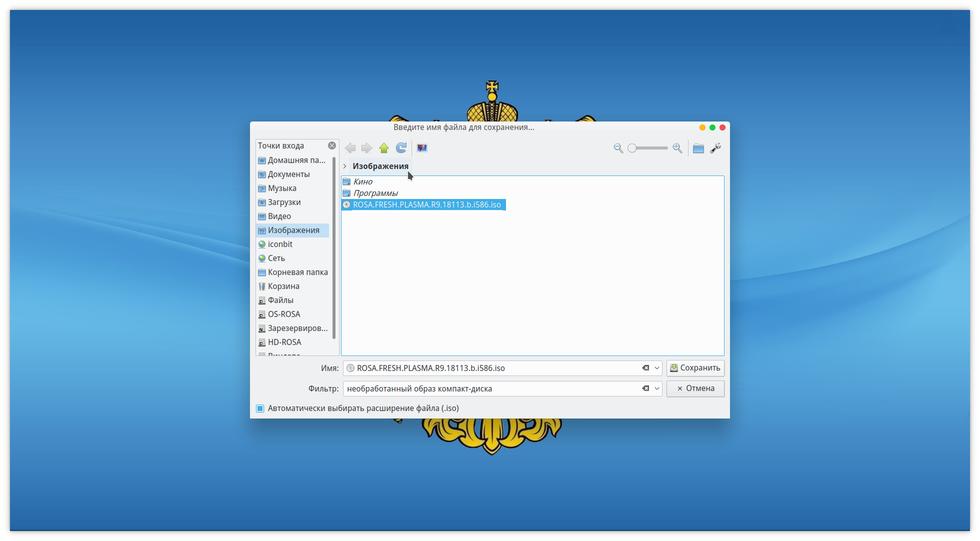Viewport: 980px width, 541px height.
Task: Open the Имя filename history dropdown
Action: (657, 368)
